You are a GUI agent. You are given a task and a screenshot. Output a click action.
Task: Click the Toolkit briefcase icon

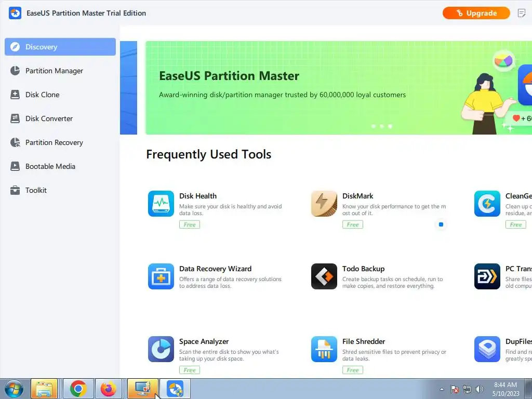[15, 190]
